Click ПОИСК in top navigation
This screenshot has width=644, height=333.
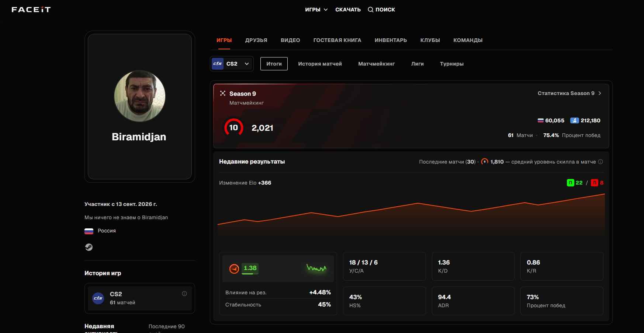click(x=385, y=10)
